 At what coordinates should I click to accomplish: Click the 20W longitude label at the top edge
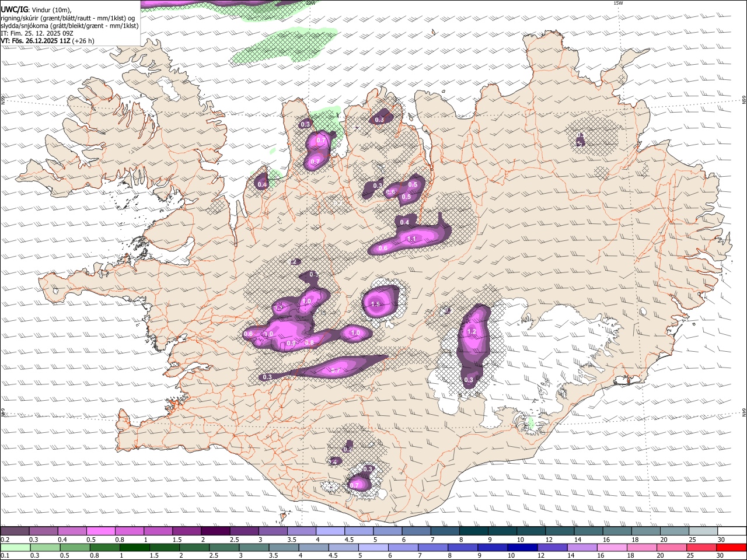coord(310,3)
